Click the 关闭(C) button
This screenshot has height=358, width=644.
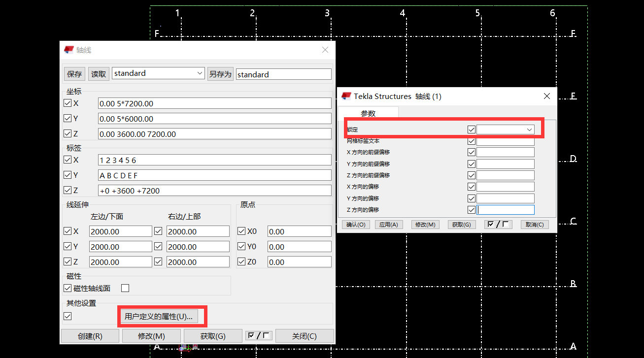pos(305,336)
